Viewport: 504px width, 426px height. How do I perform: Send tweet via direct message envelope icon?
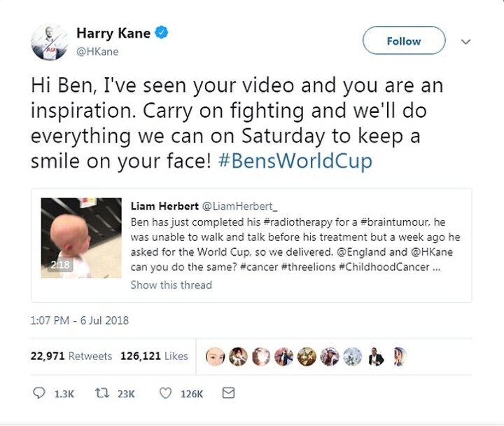point(228,394)
